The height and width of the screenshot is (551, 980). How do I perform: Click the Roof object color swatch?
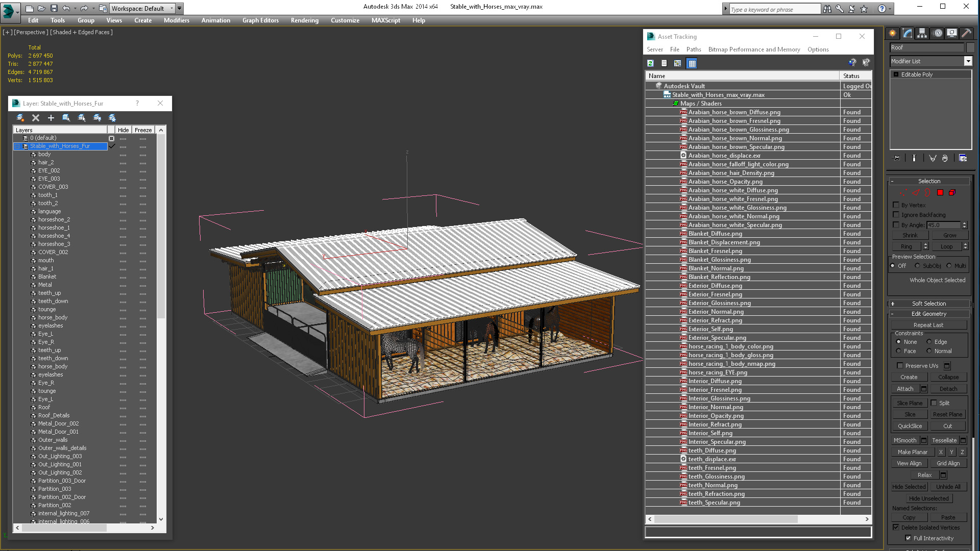coord(970,47)
